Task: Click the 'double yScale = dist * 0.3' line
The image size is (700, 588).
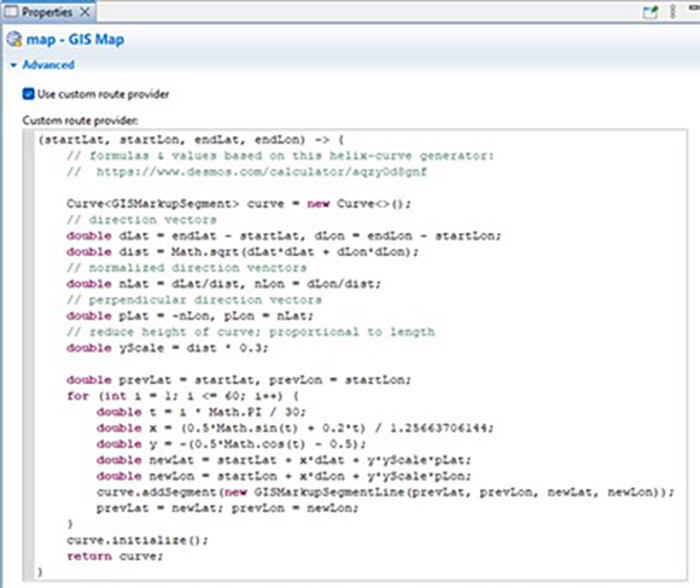Action: [x=167, y=348]
